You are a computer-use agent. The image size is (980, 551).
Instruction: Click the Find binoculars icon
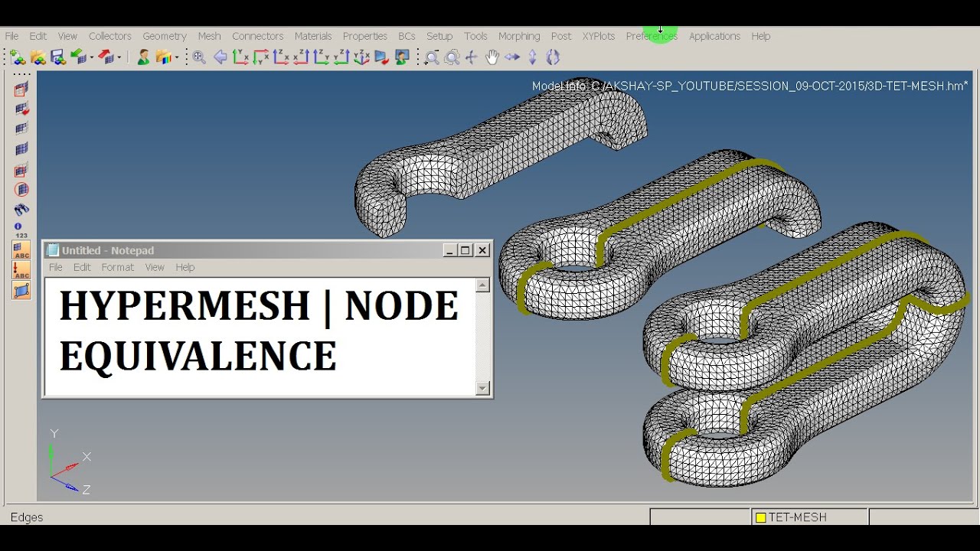pos(21,210)
